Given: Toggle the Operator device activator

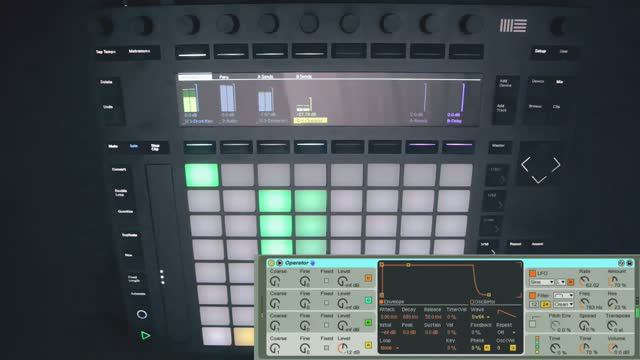Looking at the screenshot, I should tap(271, 263).
